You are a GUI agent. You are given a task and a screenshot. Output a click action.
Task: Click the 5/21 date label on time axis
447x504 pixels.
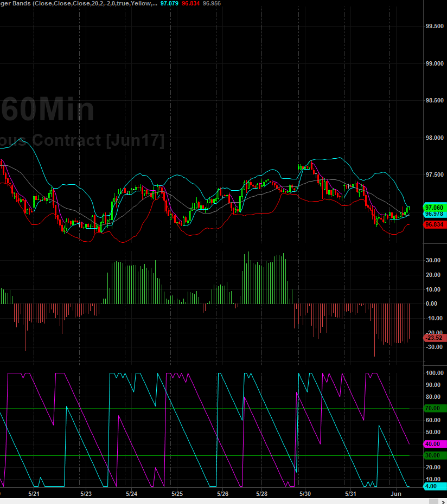(x=34, y=494)
